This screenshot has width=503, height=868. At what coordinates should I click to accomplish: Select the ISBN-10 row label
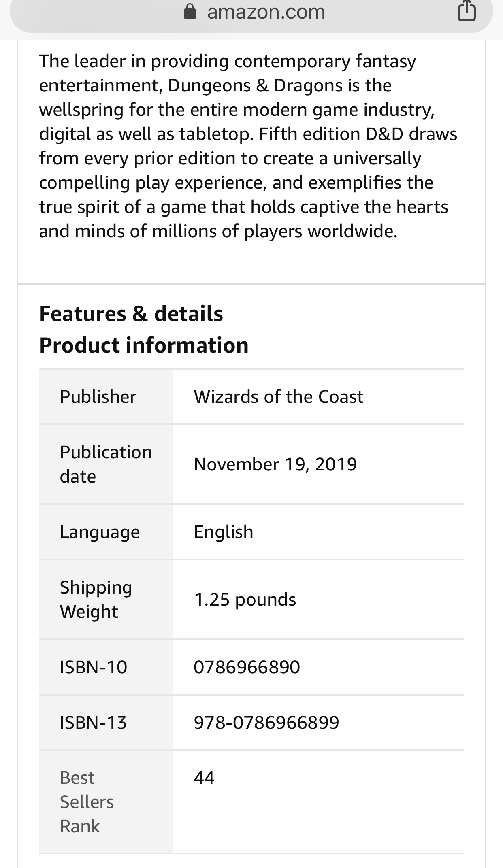94,667
